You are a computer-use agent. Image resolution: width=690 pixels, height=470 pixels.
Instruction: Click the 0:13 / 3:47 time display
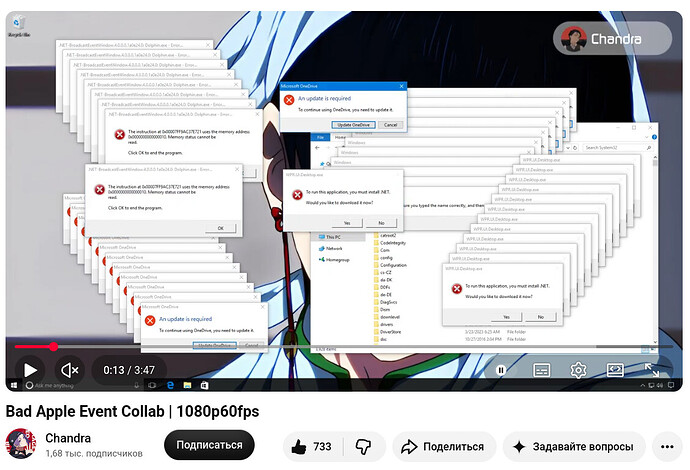pos(129,370)
